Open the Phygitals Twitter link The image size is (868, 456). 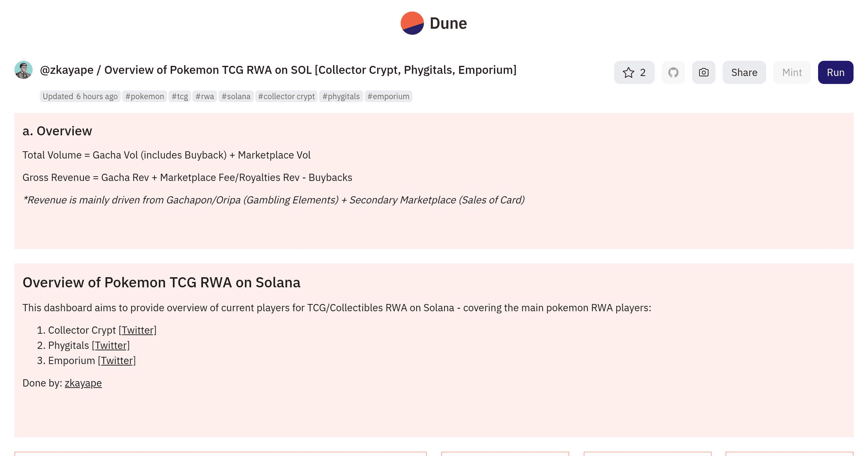tap(111, 345)
